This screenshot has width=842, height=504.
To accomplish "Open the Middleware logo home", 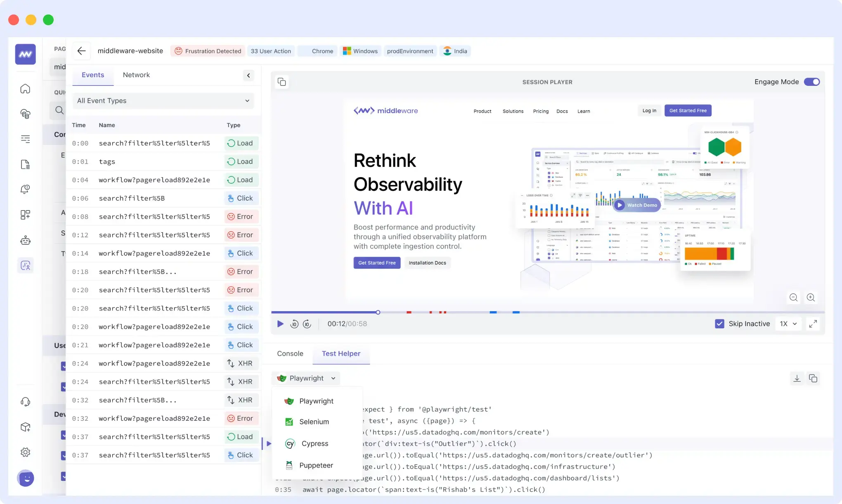I will [26, 54].
